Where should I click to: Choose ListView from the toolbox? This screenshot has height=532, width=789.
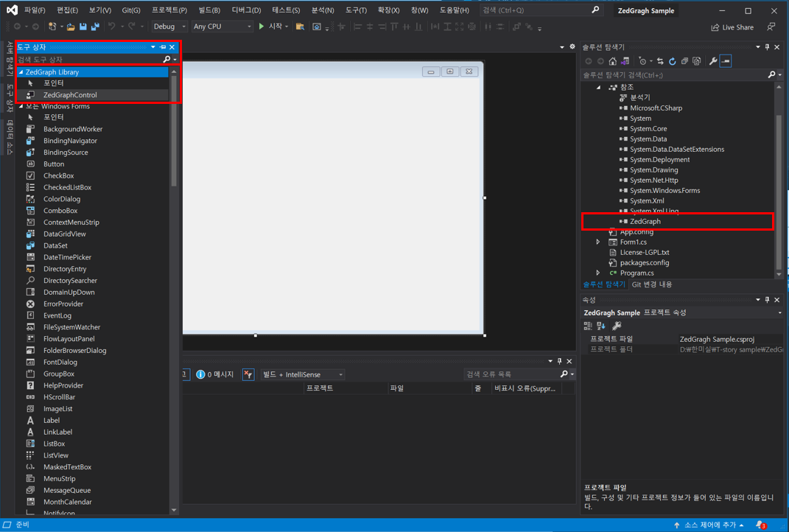(56, 455)
